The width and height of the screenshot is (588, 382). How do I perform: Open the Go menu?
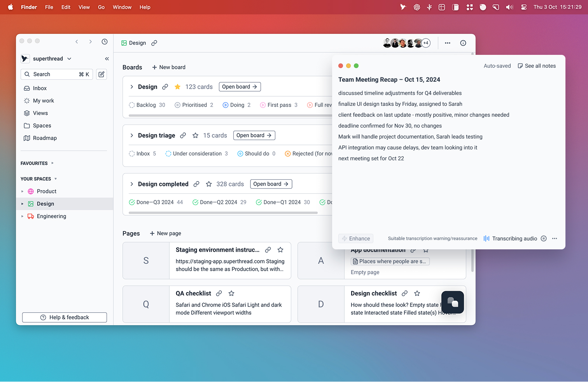[101, 7]
